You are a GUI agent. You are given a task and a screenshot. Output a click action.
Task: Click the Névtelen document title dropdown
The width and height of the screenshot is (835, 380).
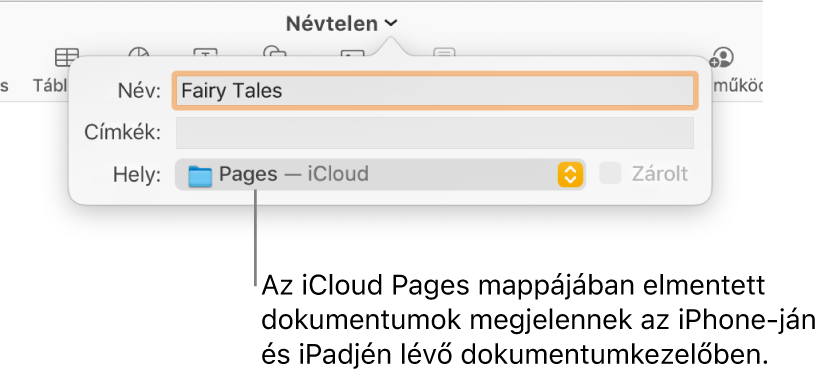coord(341,23)
